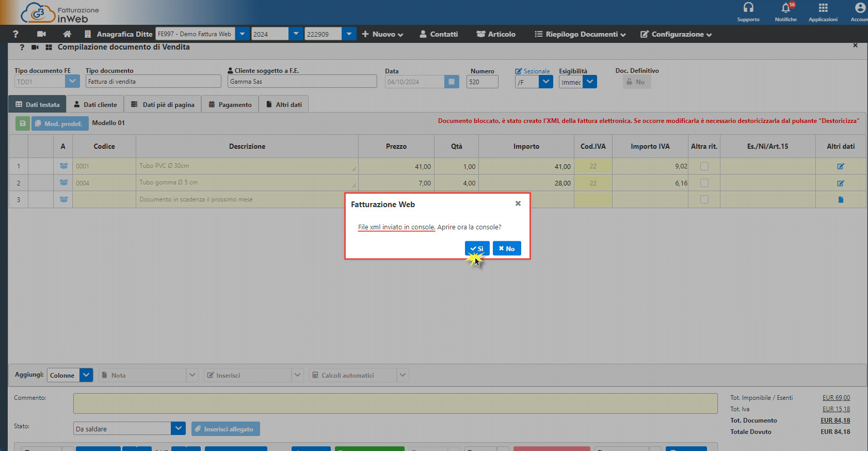This screenshot has width=868, height=451.
Task: Toggle Altra rit. checkbox in row 2
Action: (704, 183)
